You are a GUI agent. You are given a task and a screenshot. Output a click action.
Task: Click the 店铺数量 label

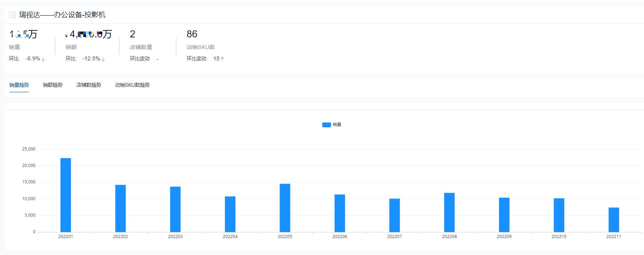coord(141,47)
